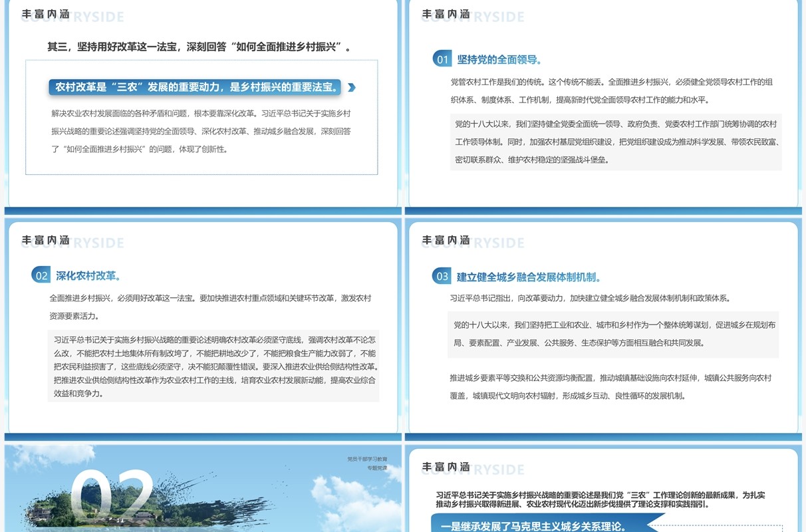Screen dimensions: 806x532
Task: Click paragraph starting 全面推进乡村振兴，必须用好改革
Action: click(x=210, y=307)
